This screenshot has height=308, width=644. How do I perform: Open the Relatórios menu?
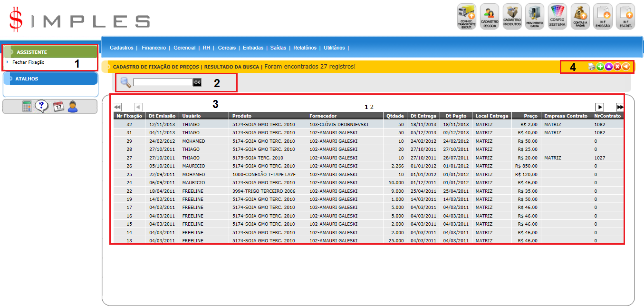click(305, 48)
